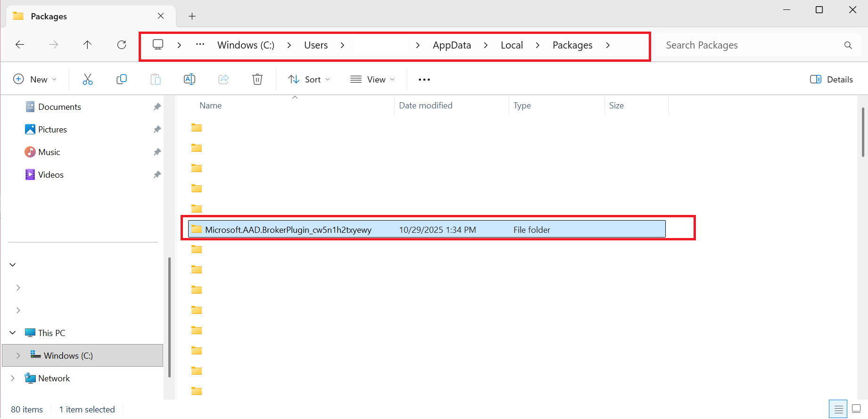
Task: Open Videos in the sidebar
Action: (x=51, y=175)
